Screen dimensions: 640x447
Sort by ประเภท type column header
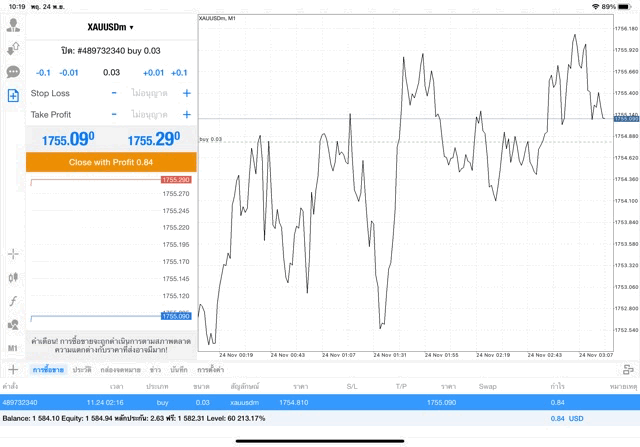(158, 386)
